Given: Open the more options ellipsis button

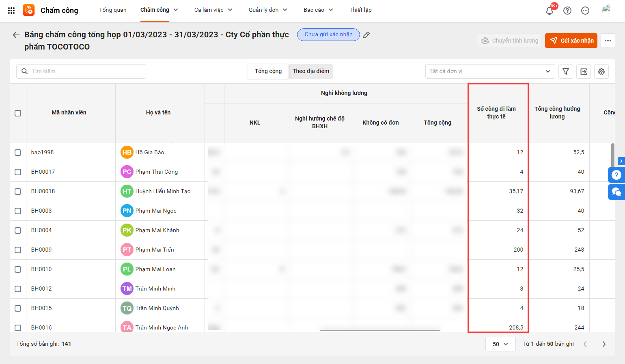Looking at the screenshot, I should [608, 41].
